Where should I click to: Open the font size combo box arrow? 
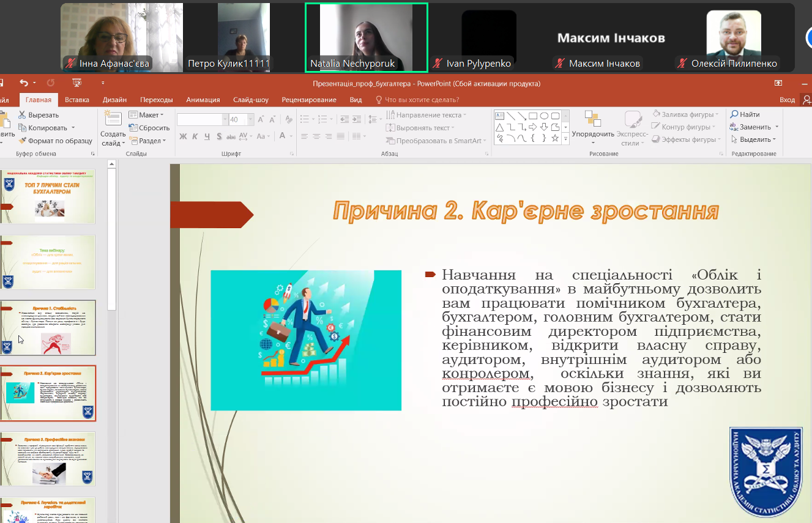point(250,120)
